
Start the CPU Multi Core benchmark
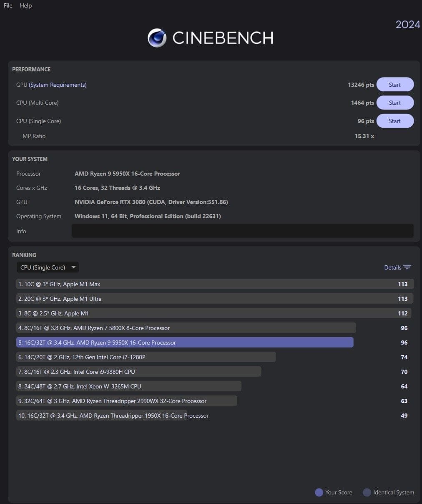(395, 103)
